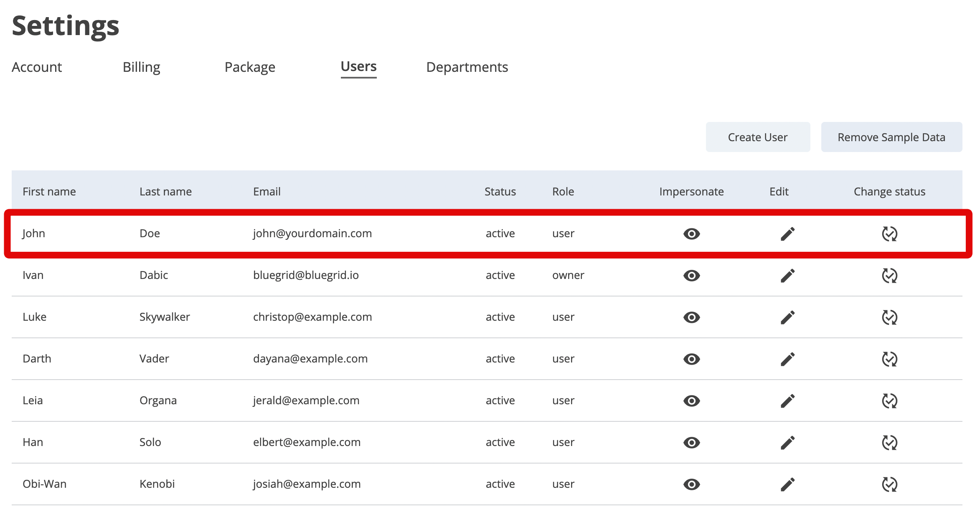
Task: Open the Package settings tab
Action: click(x=250, y=67)
